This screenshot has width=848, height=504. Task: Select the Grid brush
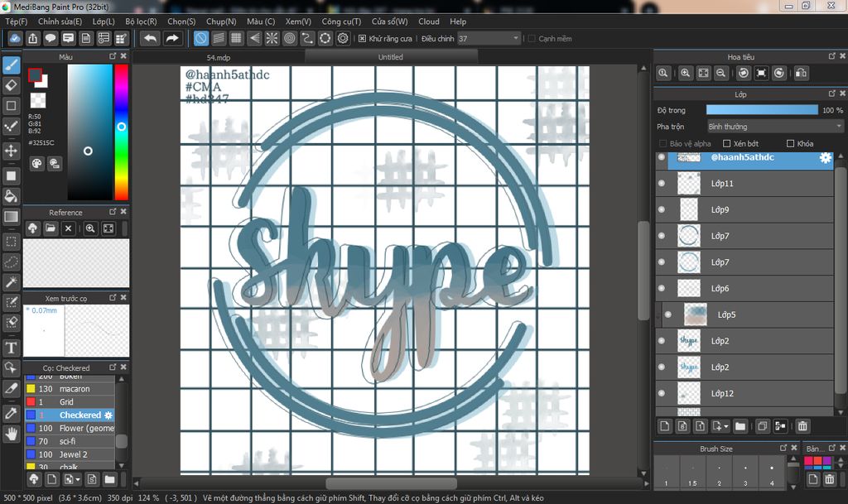click(70, 402)
